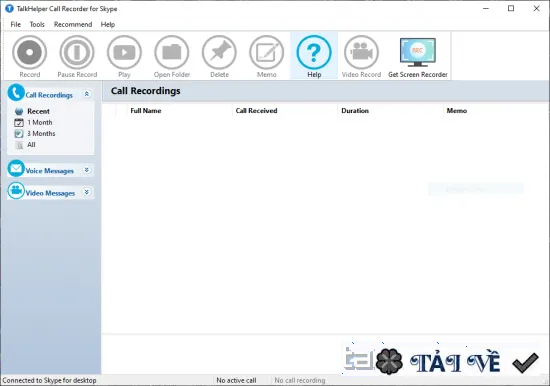Click the Pause Record toolbar icon
This screenshot has height=386, width=550.
[x=77, y=53]
